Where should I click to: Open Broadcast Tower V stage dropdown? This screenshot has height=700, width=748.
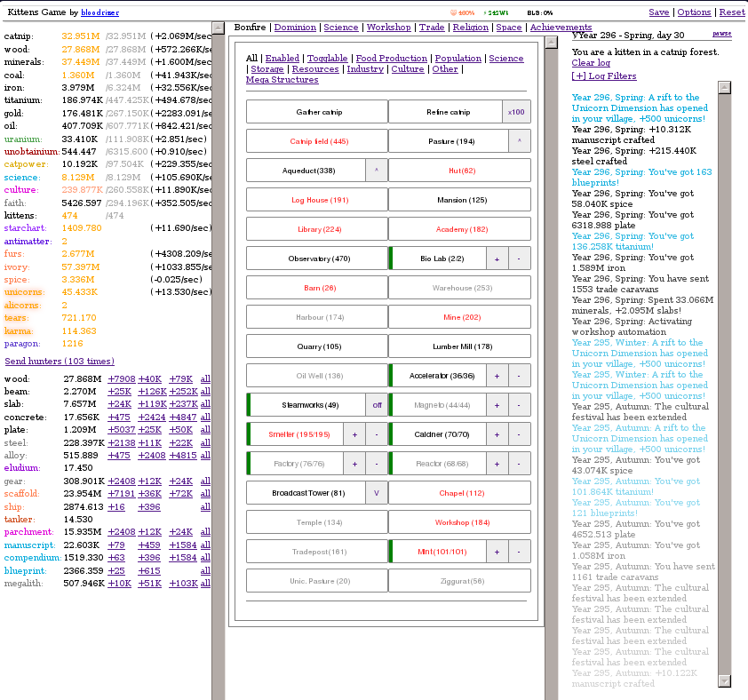[x=377, y=493]
